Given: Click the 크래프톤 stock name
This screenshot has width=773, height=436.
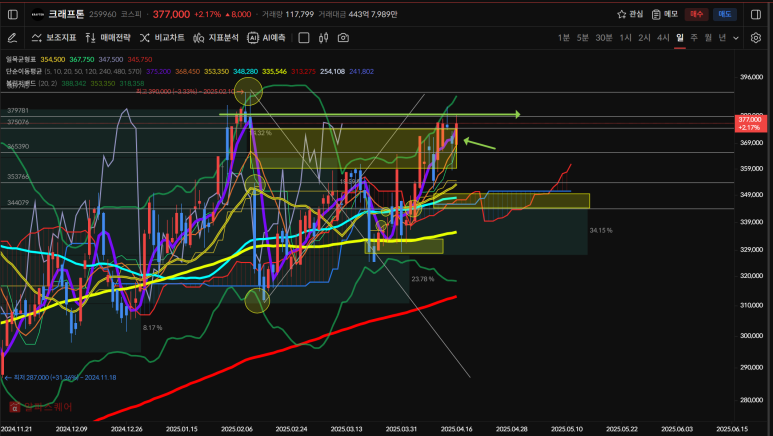Looking at the screenshot, I should (67, 14).
